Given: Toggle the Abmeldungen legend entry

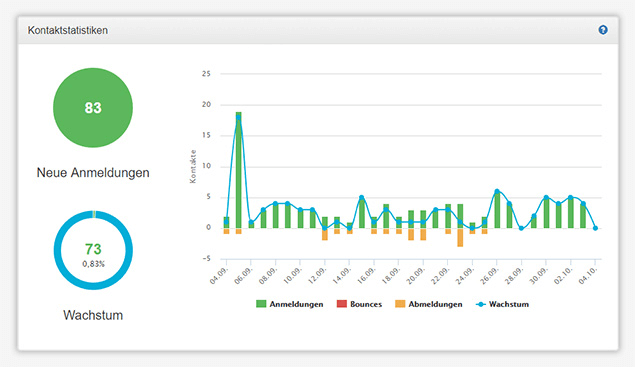Looking at the screenshot, I should pos(428,304).
